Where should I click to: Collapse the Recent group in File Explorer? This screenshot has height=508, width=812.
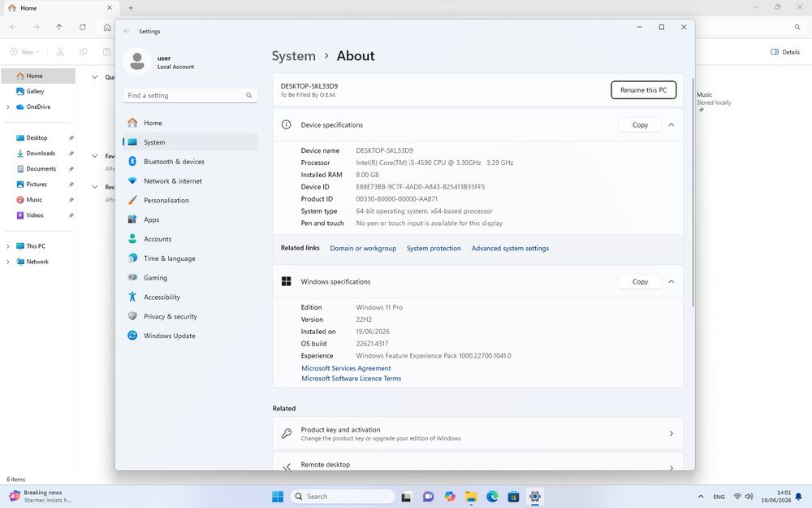coord(95,187)
